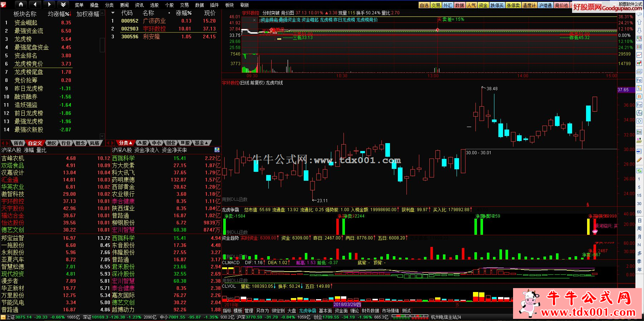Open the 选股 menu
644x321 pixels.
tap(154, 5)
